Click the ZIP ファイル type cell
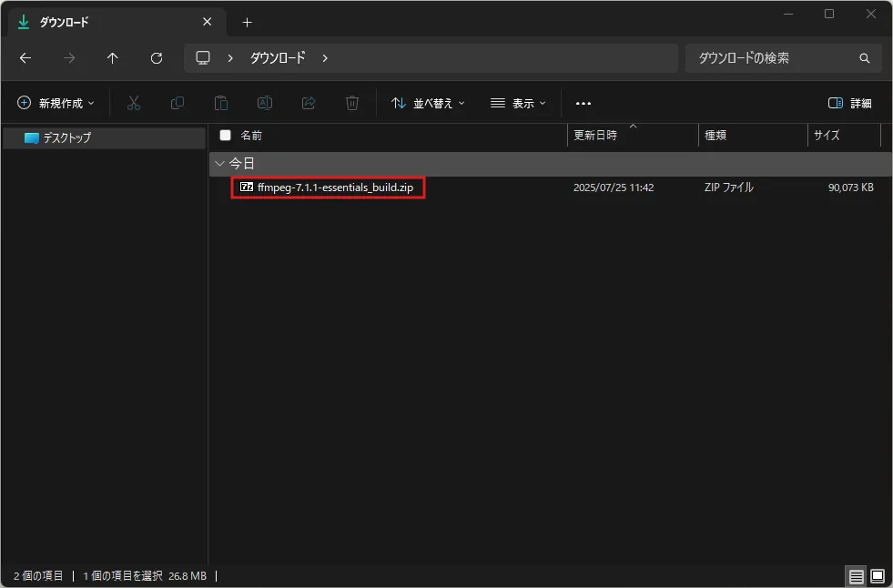This screenshot has width=893, height=588. click(728, 188)
